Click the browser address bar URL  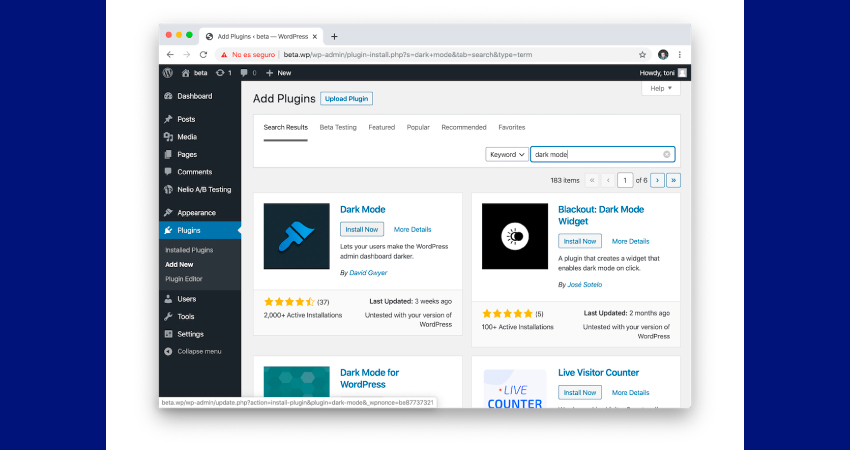tap(408, 55)
